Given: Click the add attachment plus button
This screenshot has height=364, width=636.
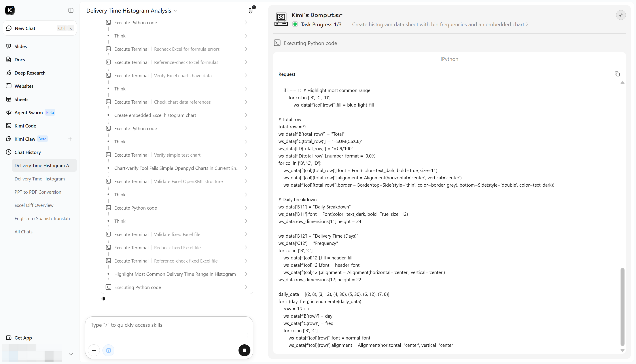Looking at the screenshot, I should (x=94, y=350).
